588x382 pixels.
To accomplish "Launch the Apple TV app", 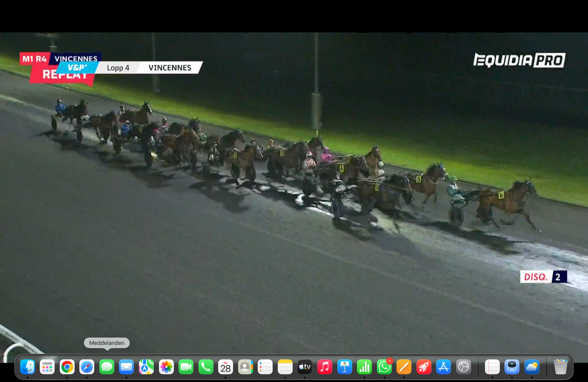I will click(305, 366).
